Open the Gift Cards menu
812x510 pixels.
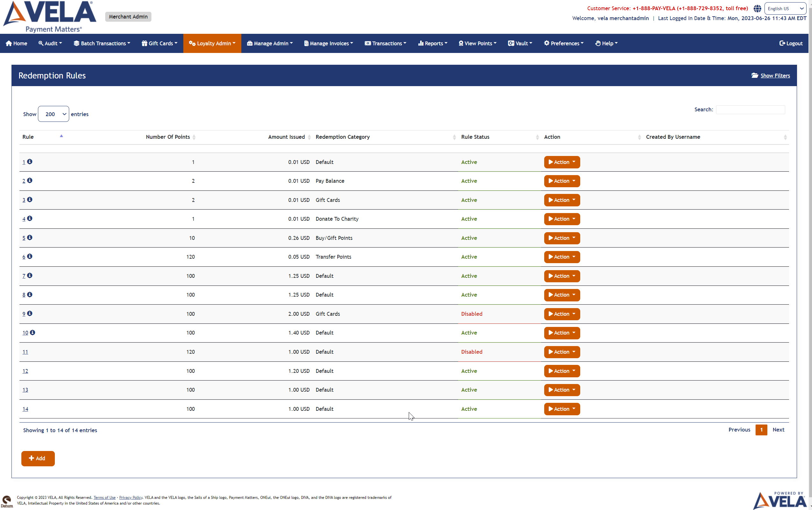coord(159,43)
